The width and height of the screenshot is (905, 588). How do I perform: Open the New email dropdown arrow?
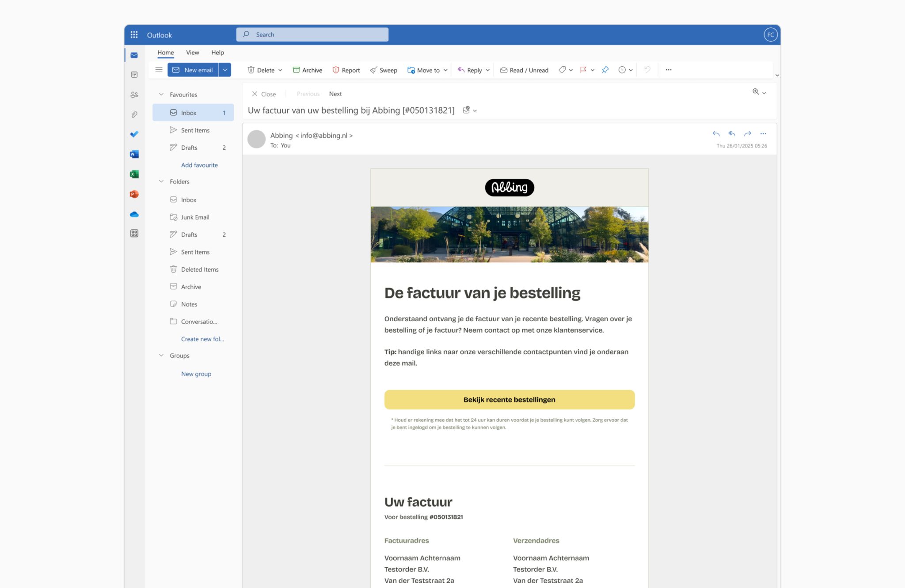pyautogui.click(x=225, y=70)
